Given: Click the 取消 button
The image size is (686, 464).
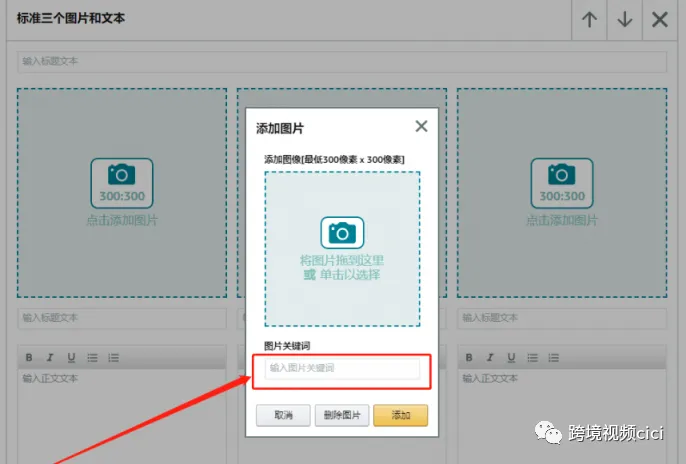Looking at the screenshot, I should point(283,415).
